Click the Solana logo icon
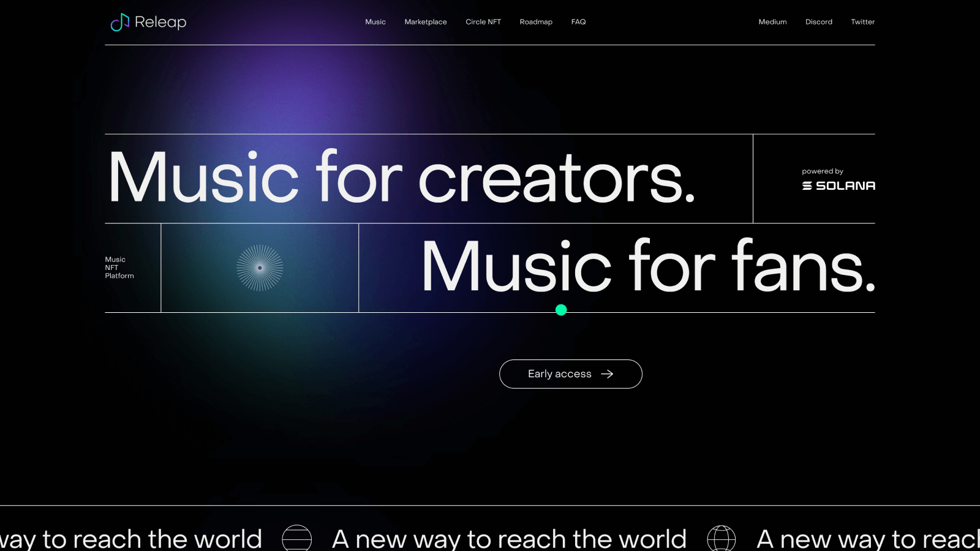Image resolution: width=980 pixels, height=551 pixels. click(x=807, y=186)
